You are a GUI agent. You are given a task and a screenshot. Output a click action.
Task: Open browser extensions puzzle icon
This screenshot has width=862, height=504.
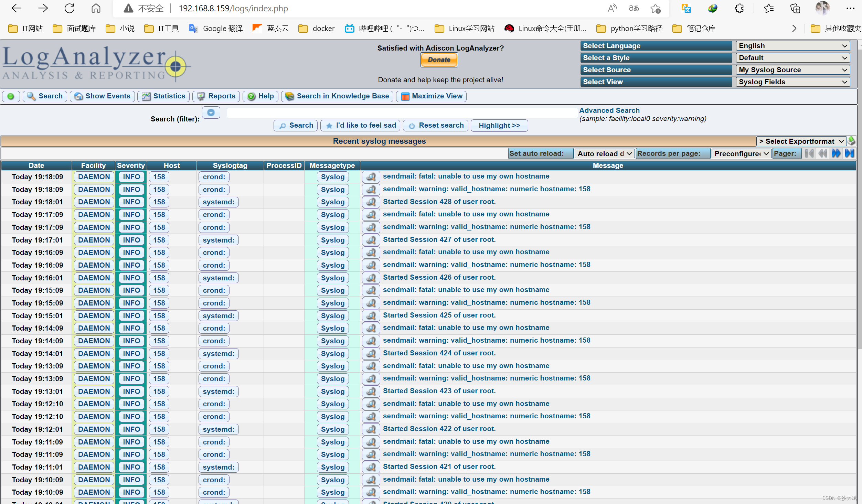tap(739, 8)
